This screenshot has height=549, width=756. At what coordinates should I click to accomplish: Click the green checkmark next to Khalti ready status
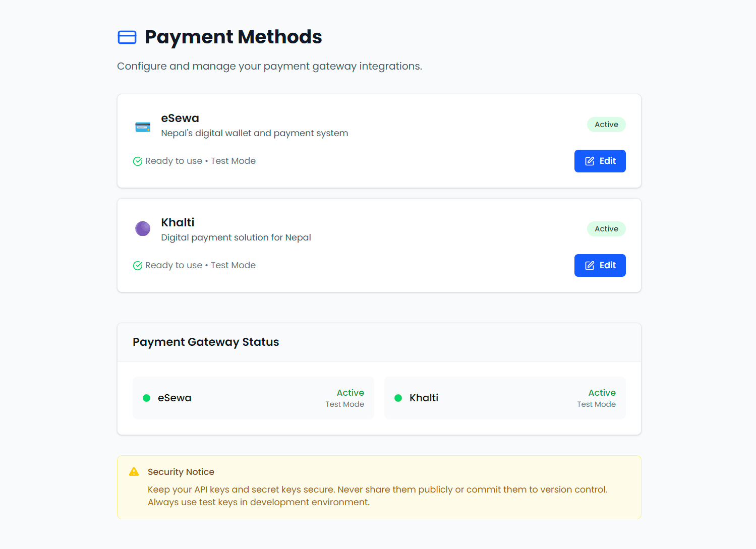click(x=137, y=265)
